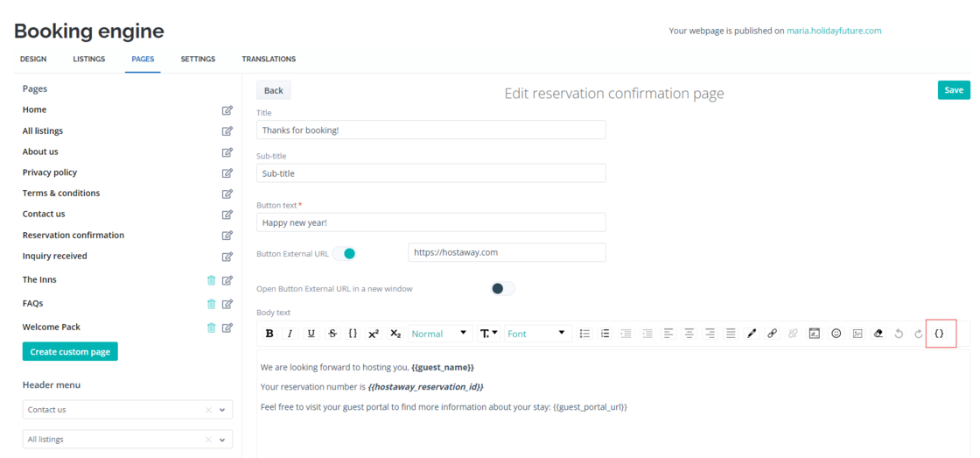Delete The Inns custom page
This screenshot has height=458, width=980.
pos(211,280)
